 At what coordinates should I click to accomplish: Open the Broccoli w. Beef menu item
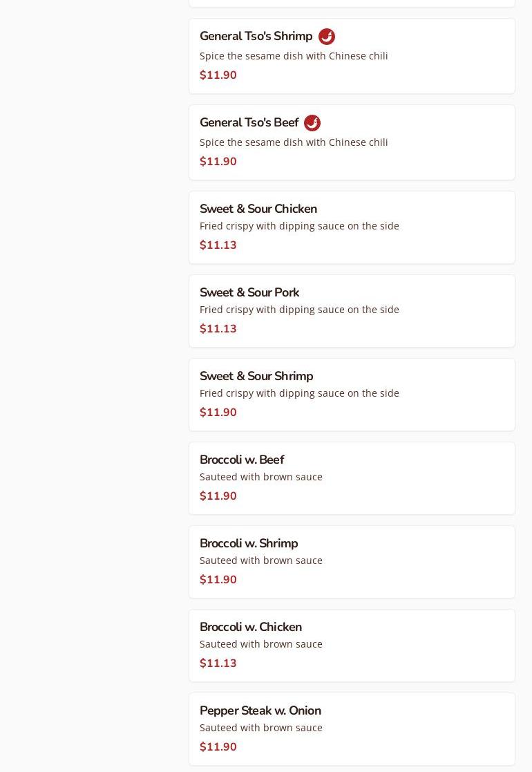tap(242, 460)
